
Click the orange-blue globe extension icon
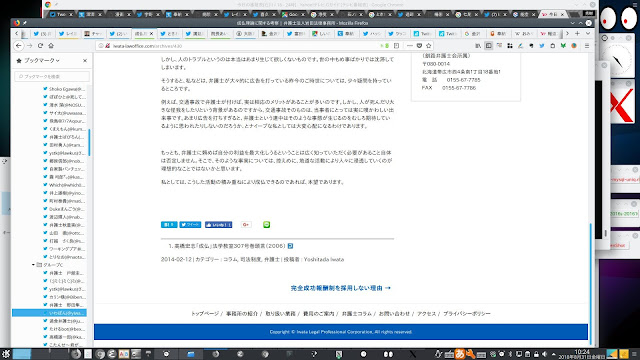574,46
